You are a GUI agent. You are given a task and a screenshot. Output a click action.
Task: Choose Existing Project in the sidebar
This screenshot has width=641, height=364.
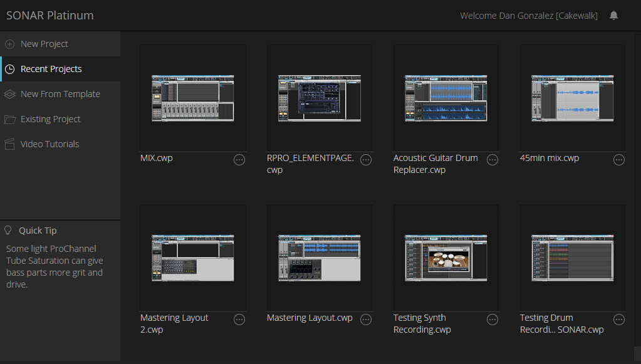pyautogui.click(x=60, y=119)
